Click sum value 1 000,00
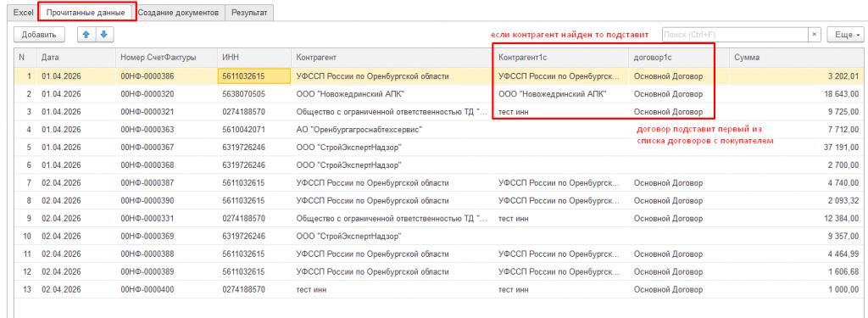This screenshot has height=318, width=868. [x=843, y=289]
